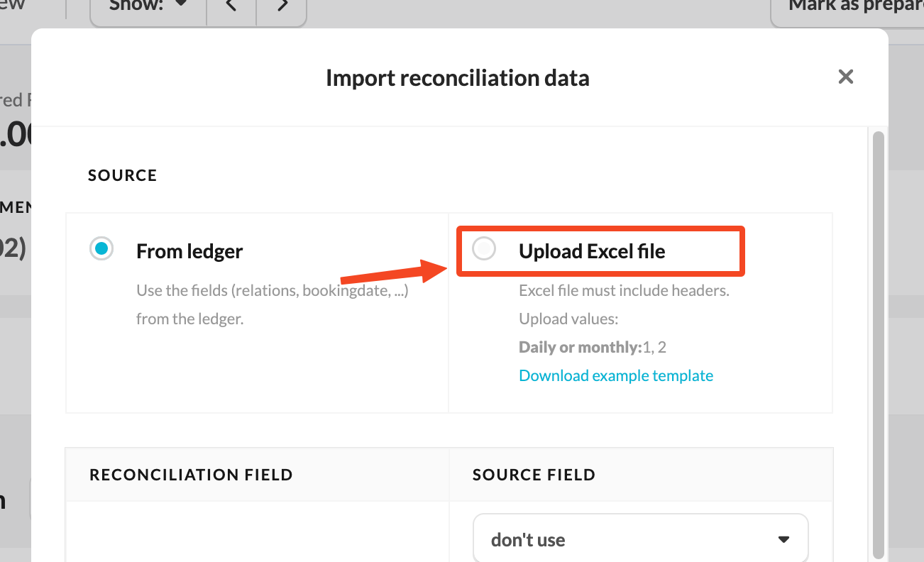
Task: Click the Source section heading
Action: coord(122,175)
